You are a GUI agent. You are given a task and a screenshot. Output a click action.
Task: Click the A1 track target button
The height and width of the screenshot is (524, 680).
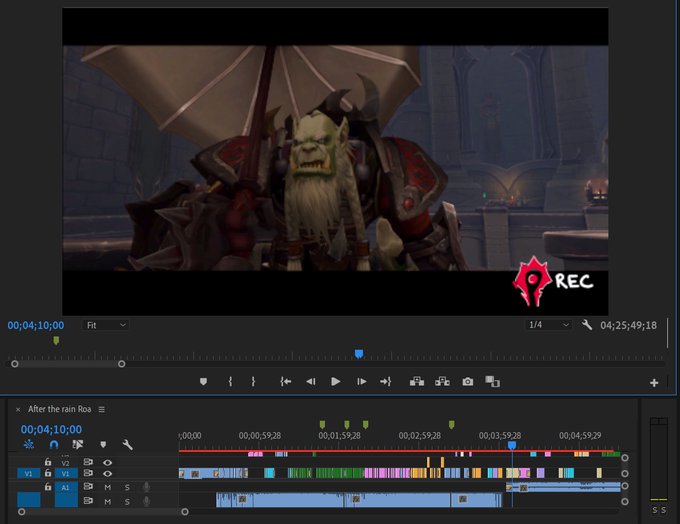(x=66, y=488)
